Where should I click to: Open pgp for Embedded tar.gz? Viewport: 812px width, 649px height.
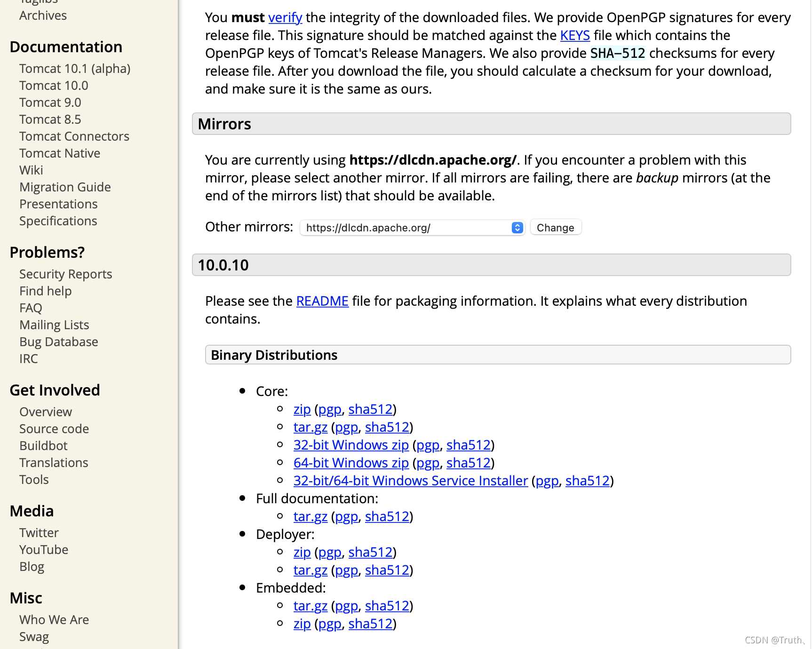click(x=347, y=606)
